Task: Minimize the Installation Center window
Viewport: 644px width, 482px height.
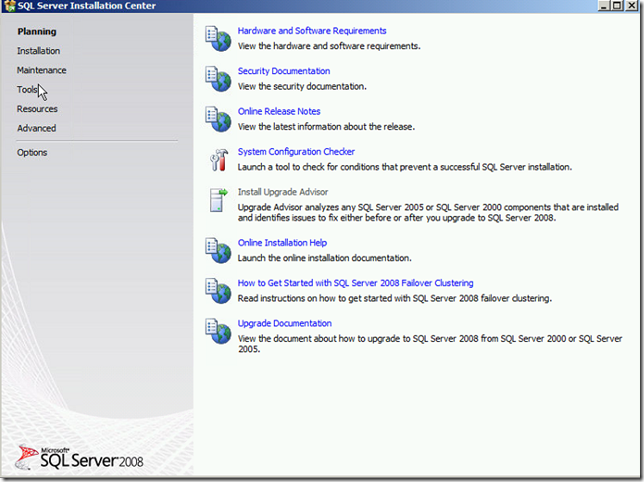Action: coord(603,5)
